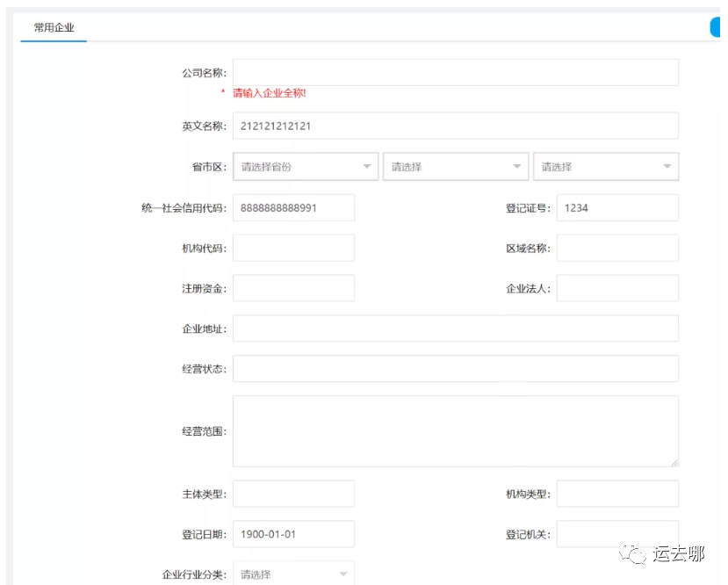Focus the 机构代码 text box
728x585 pixels.
coord(293,249)
